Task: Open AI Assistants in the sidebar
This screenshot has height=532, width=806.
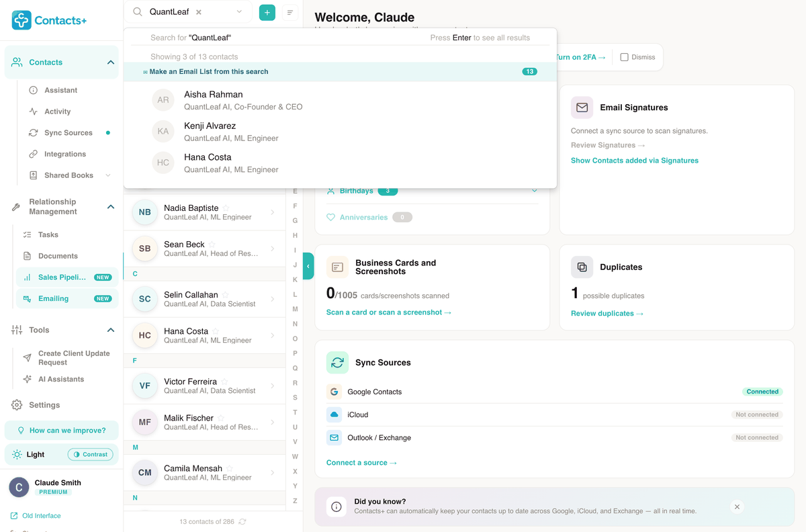Action: tap(61, 380)
